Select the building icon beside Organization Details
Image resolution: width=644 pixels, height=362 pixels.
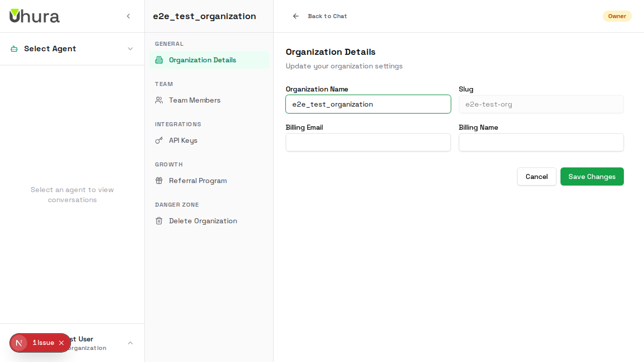point(159,60)
